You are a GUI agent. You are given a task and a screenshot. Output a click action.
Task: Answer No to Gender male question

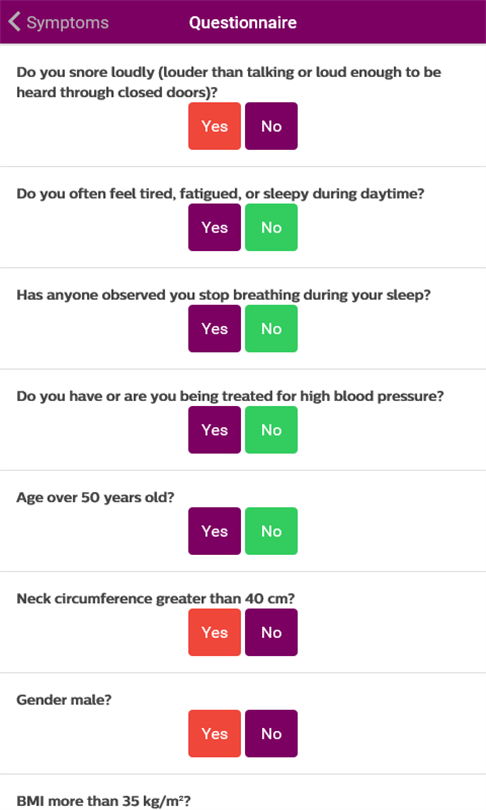coord(271,734)
